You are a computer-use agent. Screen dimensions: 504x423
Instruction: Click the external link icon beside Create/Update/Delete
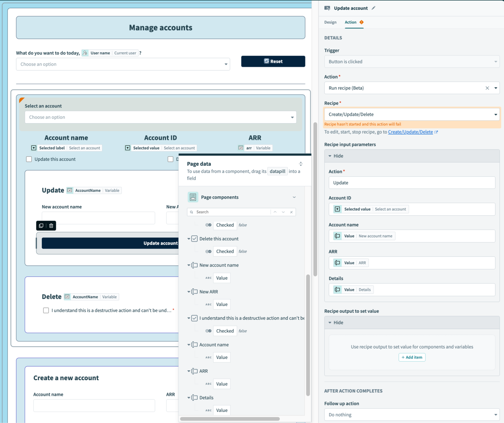coord(436,132)
